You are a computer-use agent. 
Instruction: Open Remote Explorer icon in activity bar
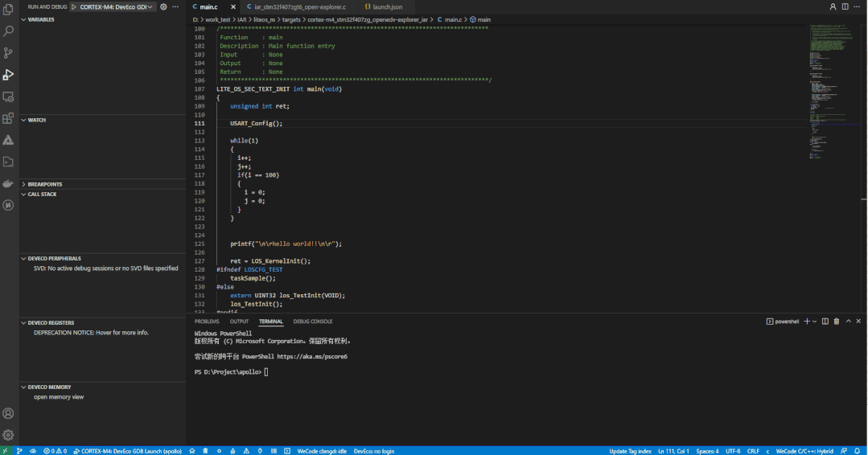click(8, 96)
